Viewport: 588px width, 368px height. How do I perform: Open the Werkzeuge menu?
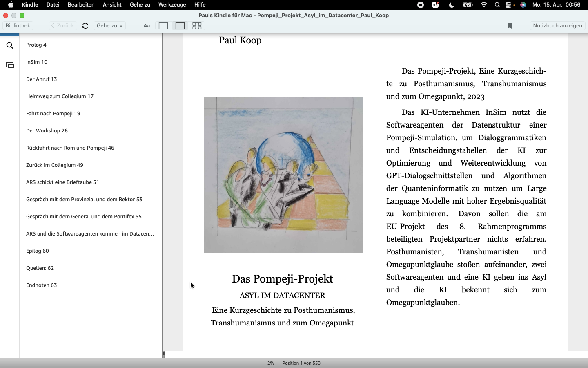pyautogui.click(x=172, y=5)
